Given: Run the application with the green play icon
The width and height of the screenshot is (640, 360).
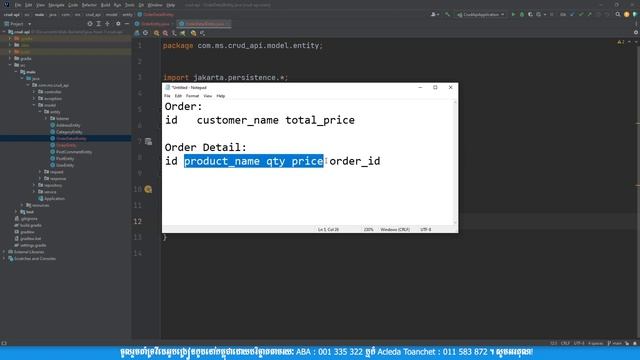Looking at the screenshot, I should [x=513, y=14].
